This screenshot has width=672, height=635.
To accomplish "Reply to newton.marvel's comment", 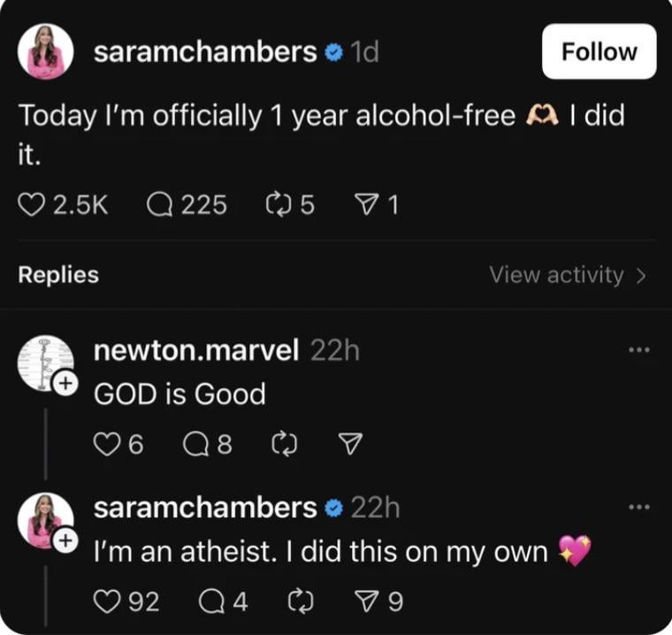I will pos(195,445).
